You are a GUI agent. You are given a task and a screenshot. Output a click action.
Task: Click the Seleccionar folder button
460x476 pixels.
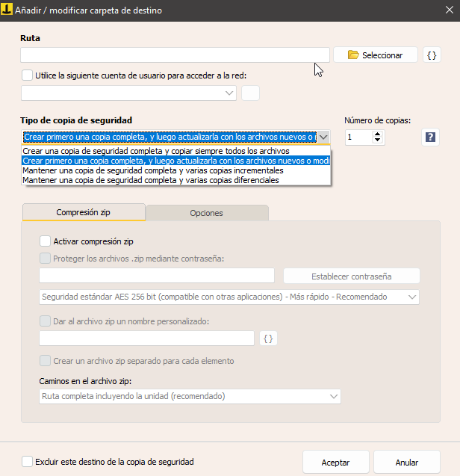coord(375,55)
